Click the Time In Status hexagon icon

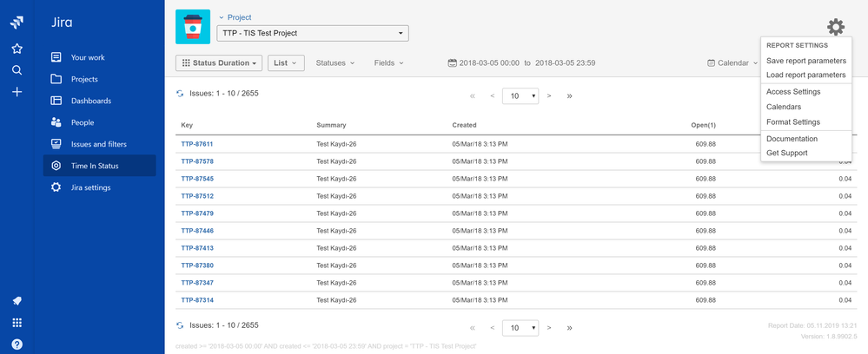coord(56,166)
